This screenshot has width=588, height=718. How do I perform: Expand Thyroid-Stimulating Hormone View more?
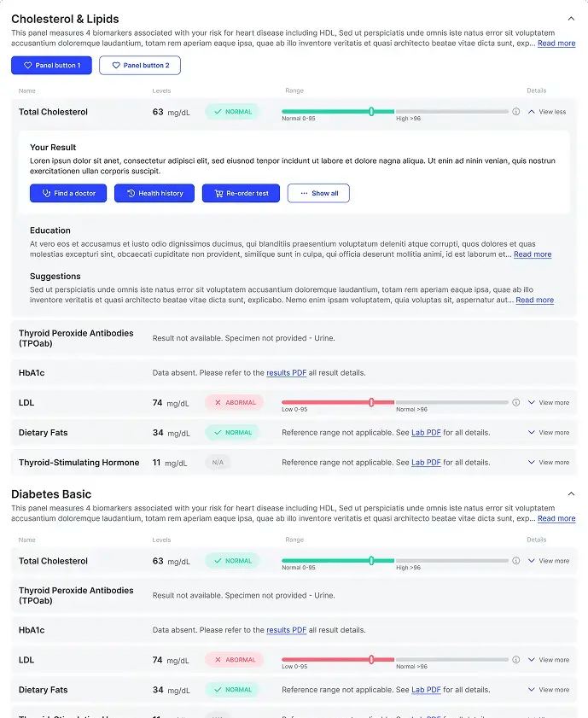(x=549, y=463)
